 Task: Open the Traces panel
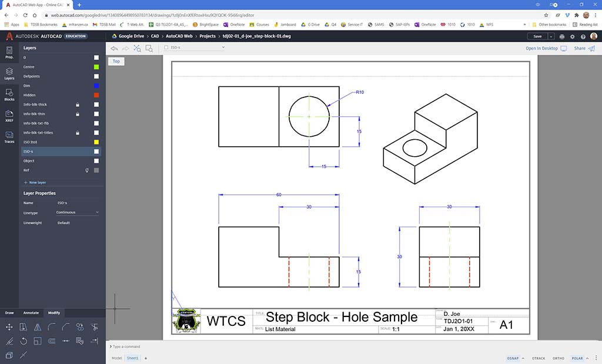[9, 137]
